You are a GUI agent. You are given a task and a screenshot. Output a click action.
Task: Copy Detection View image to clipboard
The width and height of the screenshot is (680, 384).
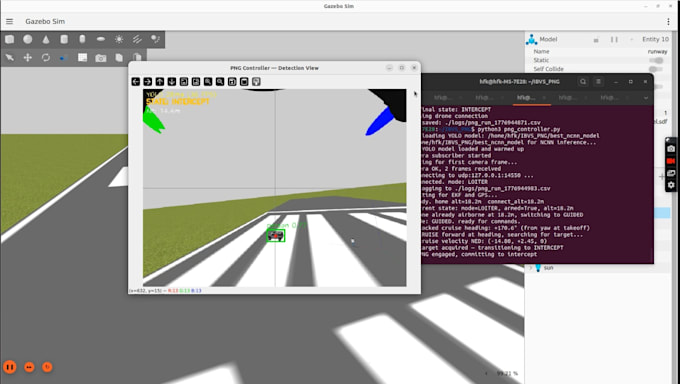(x=244, y=82)
